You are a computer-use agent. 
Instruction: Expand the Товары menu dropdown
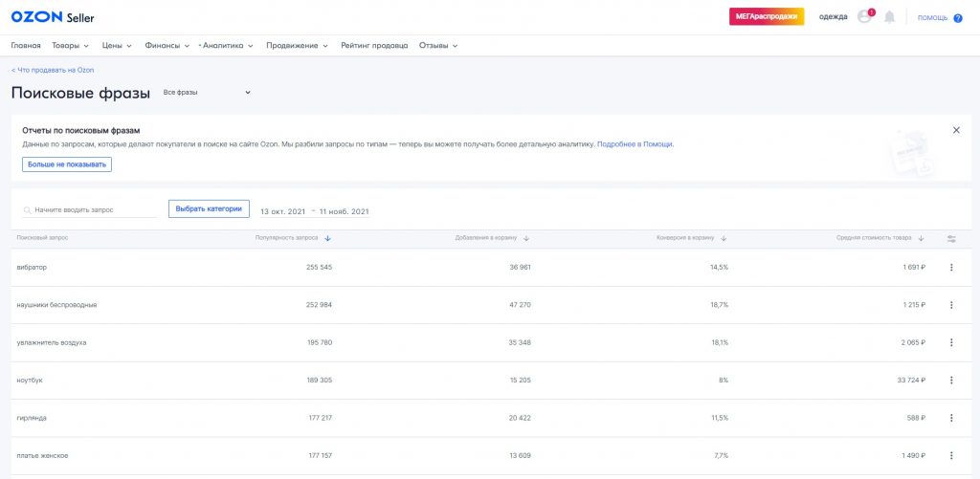[70, 45]
